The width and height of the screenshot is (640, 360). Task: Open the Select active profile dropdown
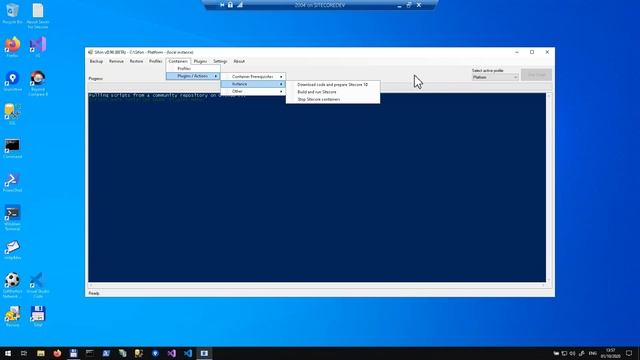(495, 77)
